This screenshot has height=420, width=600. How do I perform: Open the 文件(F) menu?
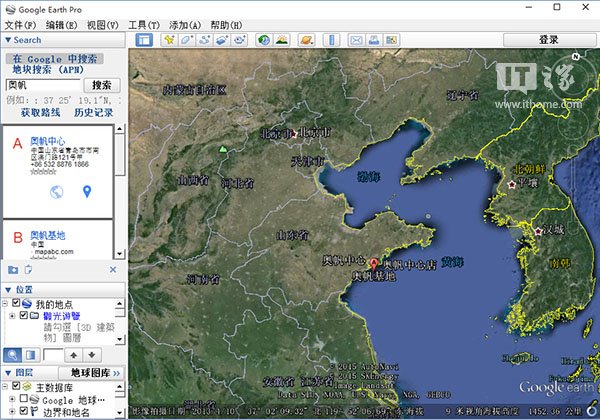click(20, 25)
